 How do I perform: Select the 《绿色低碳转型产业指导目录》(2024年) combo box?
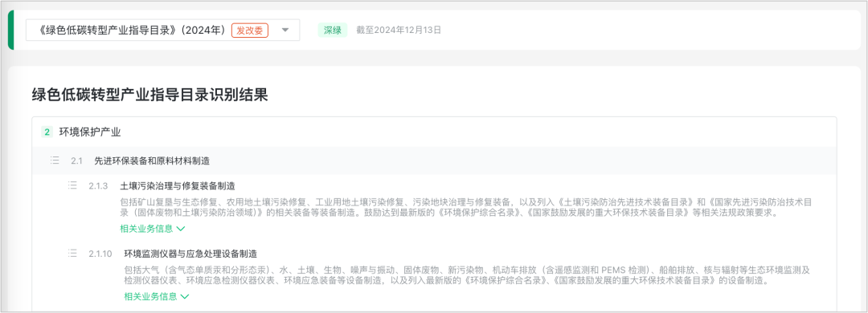tap(162, 30)
